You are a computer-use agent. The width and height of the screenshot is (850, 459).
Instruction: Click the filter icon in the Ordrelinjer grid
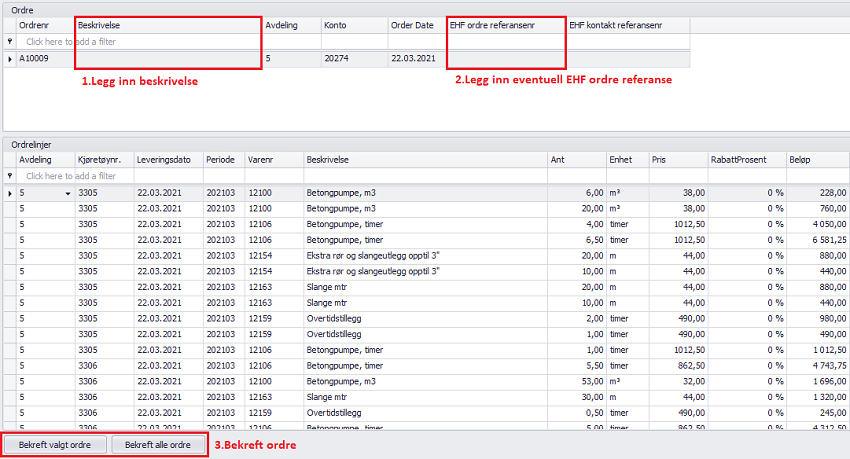10,176
